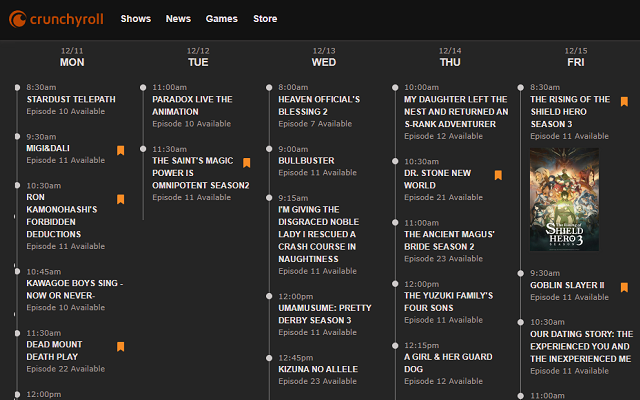Open the News section
640x400 pixels.
tap(178, 19)
